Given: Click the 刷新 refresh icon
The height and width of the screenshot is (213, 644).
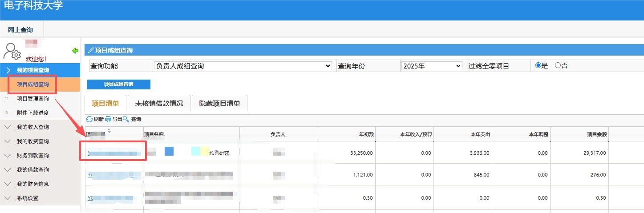Looking at the screenshot, I should pyautogui.click(x=89, y=119).
